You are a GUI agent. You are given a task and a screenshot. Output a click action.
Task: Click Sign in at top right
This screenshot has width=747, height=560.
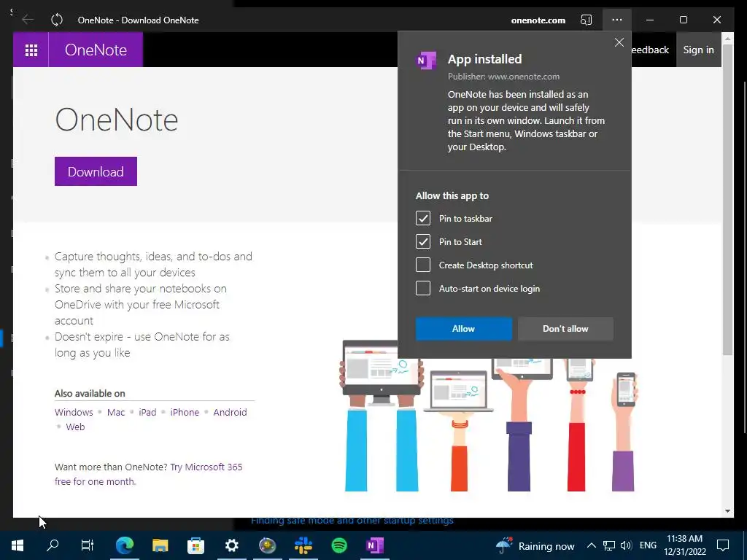click(698, 50)
